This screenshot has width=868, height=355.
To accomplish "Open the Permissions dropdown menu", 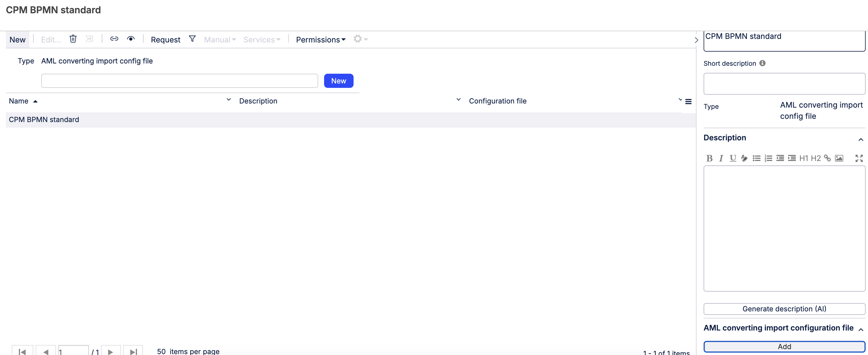I will 321,40.
